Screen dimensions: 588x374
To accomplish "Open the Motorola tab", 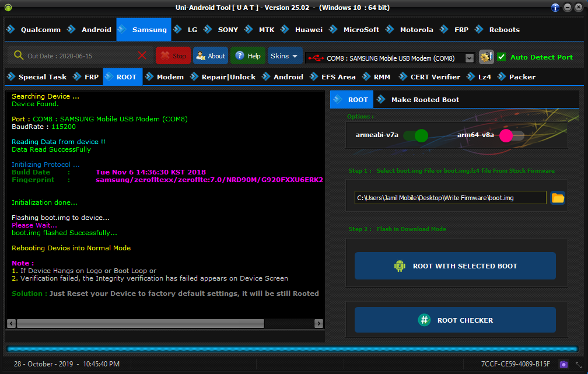I will tap(409, 30).
